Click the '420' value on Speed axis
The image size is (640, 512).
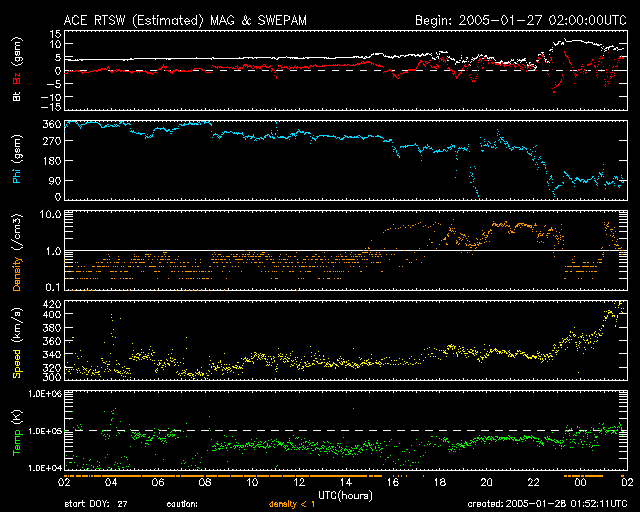tap(52, 304)
